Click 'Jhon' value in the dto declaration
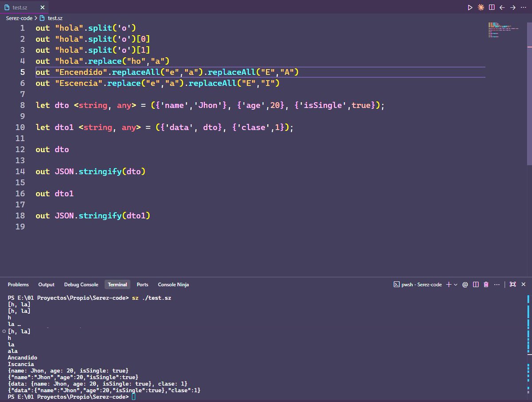 208,105
